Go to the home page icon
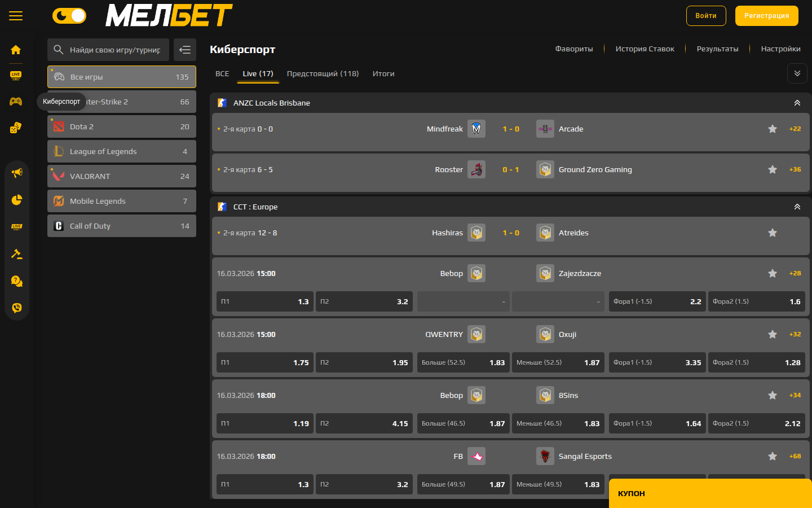The width and height of the screenshot is (812, 508). coord(16,50)
